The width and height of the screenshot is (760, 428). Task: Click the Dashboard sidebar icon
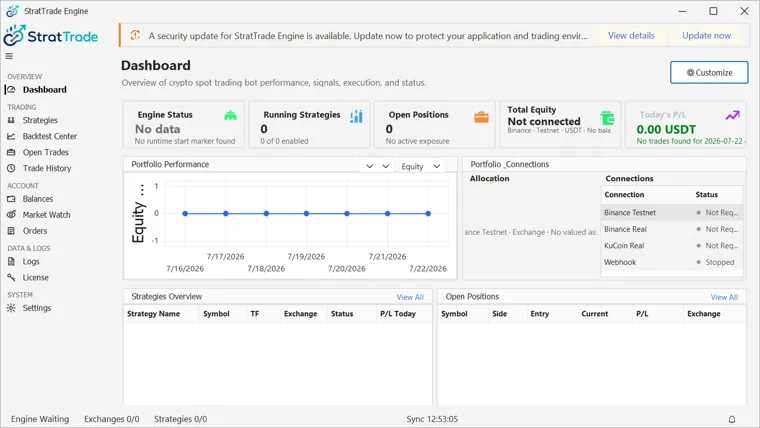pyautogui.click(x=11, y=90)
